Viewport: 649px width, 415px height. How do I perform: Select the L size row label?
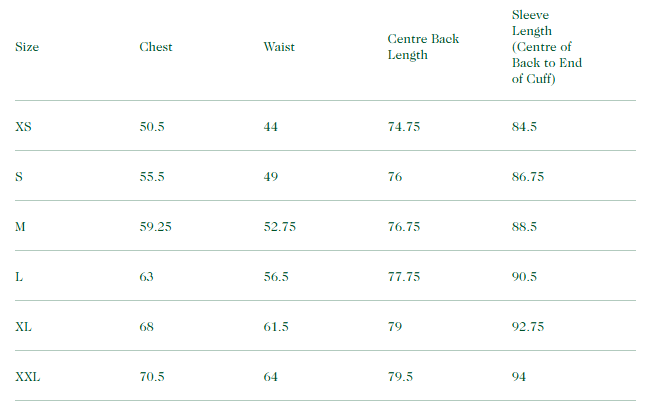coord(20,277)
